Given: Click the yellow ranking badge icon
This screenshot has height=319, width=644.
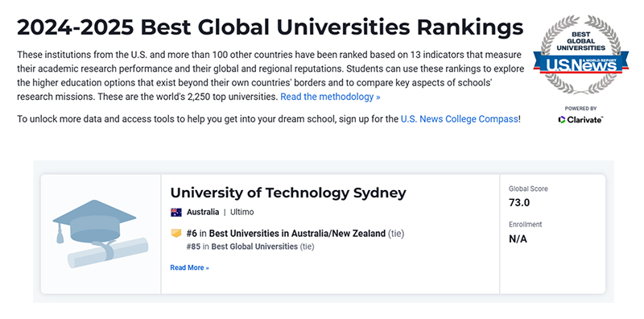Looking at the screenshot, I should tap(176, 234).
